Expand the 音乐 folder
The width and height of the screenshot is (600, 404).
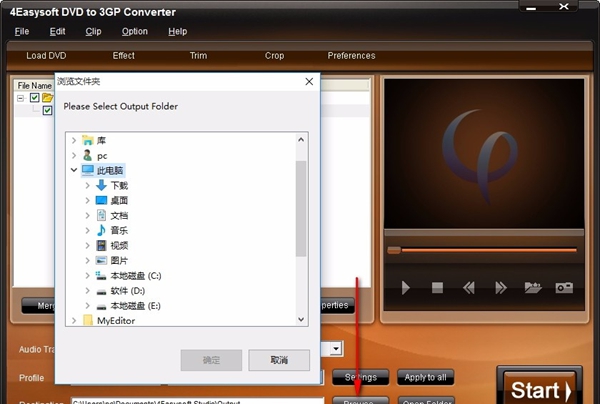(x=88, y=230)
